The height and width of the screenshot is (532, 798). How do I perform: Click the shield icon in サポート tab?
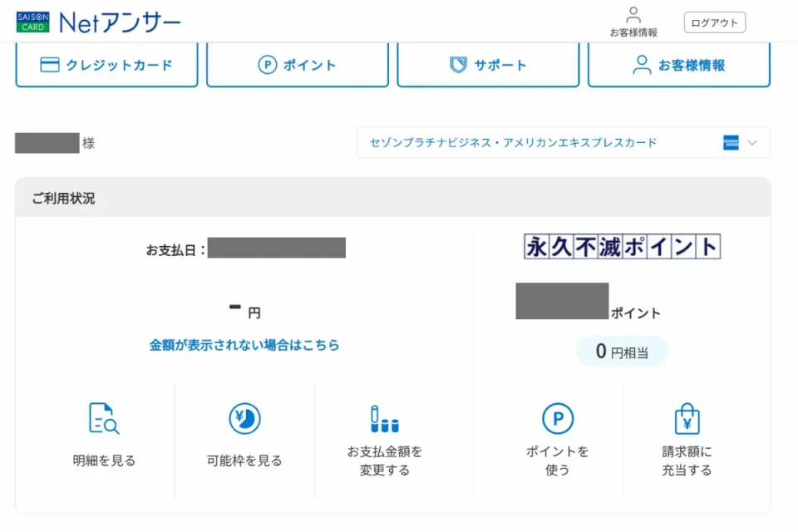pos(458,65)
